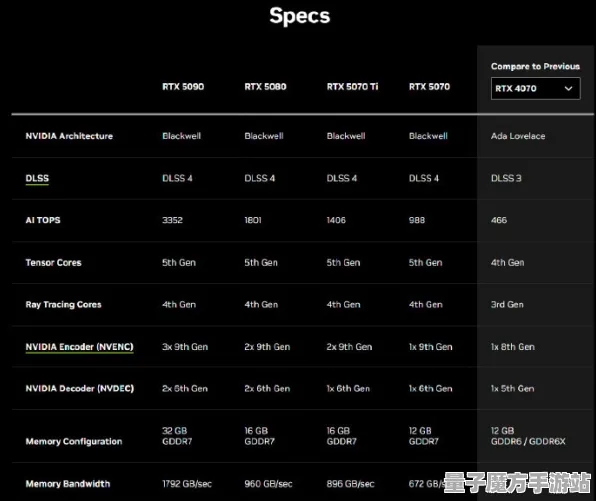Select the RTX 5090 column header
Viewport: 596px width, 501px height.
[x=183, y=87]
